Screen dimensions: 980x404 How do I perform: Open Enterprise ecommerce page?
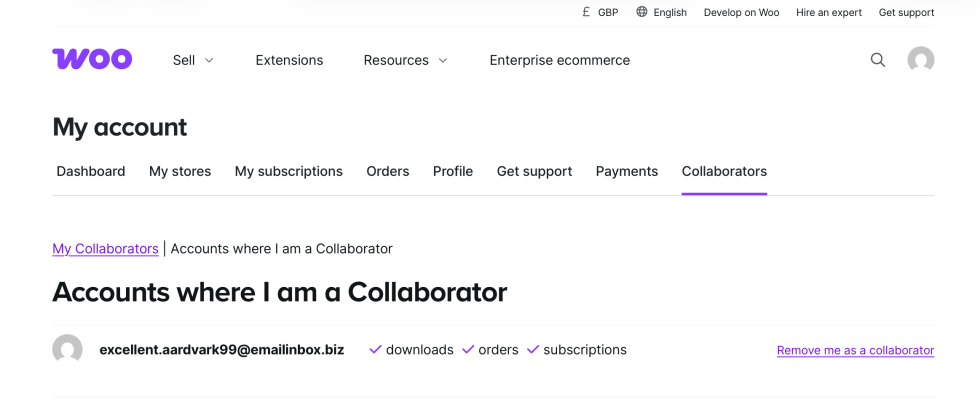(560, 60)
